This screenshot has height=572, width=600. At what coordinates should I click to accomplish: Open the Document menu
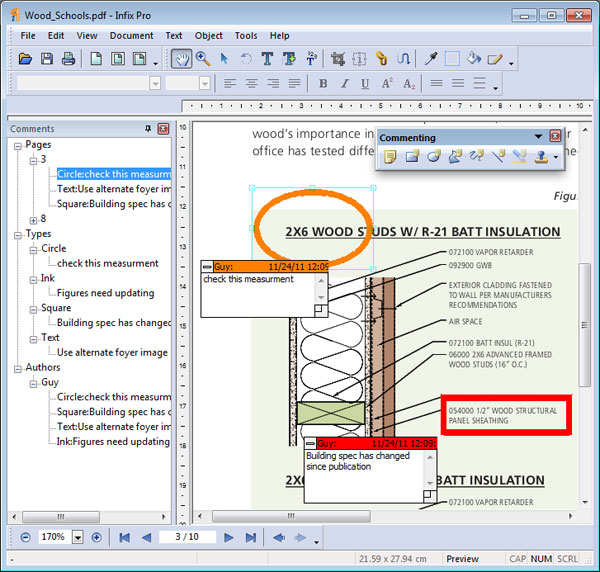click(x=131, y=36)
